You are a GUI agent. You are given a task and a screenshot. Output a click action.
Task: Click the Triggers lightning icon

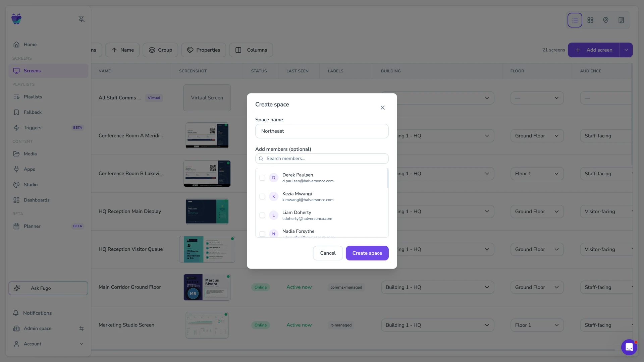pyautogui.click(x=16, y=128)
